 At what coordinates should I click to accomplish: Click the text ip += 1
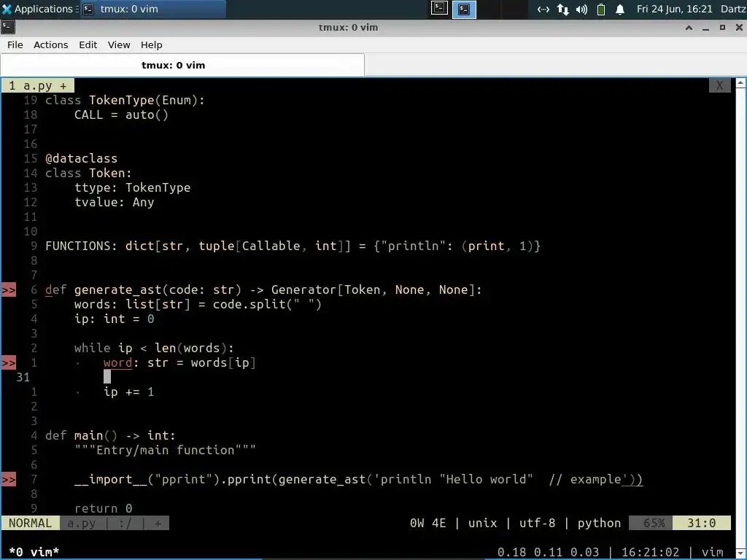click(128, 392)
